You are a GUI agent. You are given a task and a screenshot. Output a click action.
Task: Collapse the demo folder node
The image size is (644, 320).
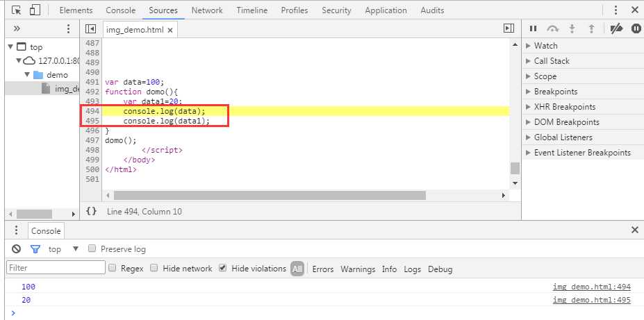(27, 75)
